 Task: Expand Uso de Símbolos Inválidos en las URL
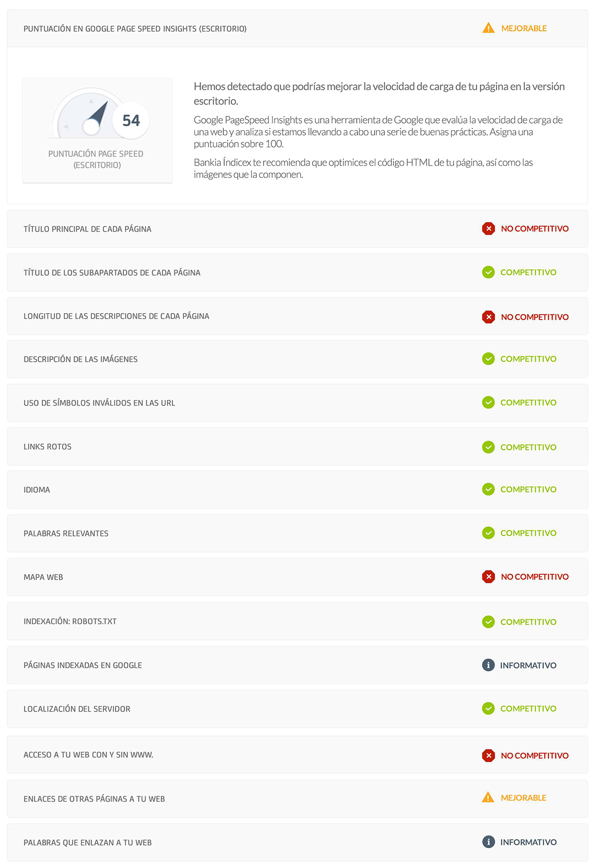[x=99, y=403]
